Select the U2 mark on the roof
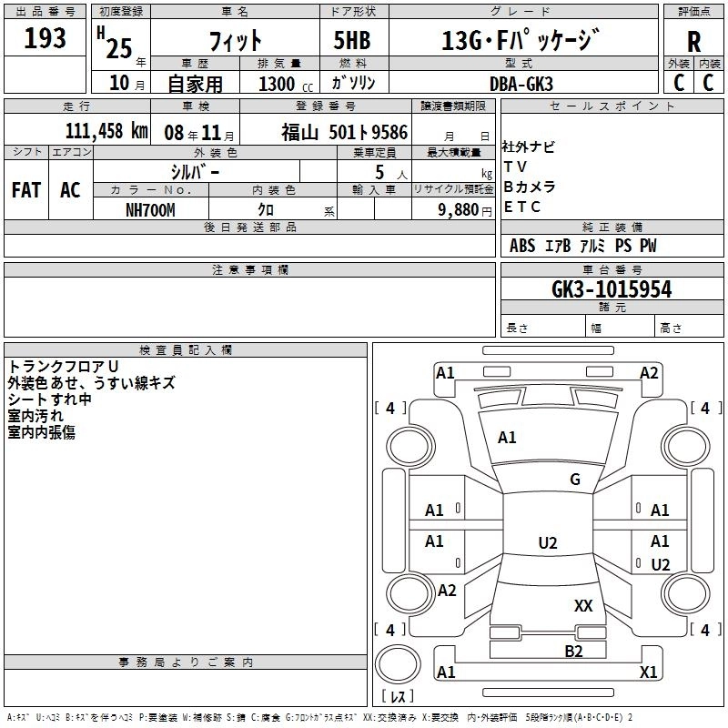 [548, 542]
